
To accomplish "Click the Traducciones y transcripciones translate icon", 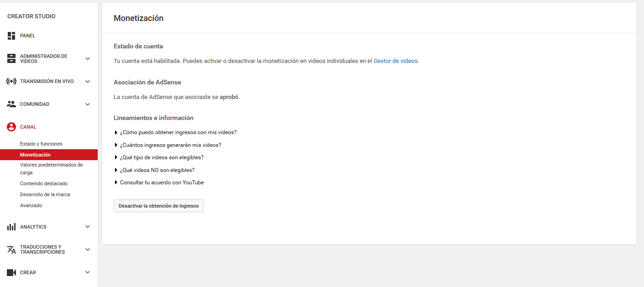I will click(x=11, y=250).
